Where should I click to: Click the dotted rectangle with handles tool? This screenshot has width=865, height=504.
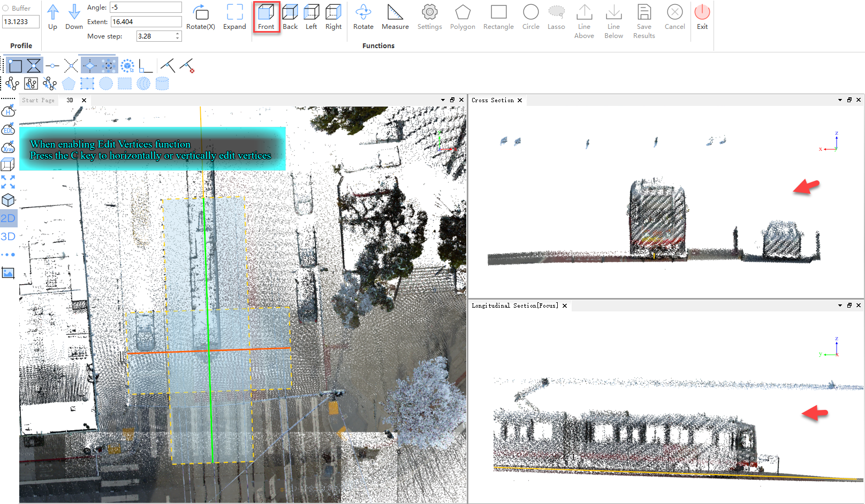click(x=87, y=83)
